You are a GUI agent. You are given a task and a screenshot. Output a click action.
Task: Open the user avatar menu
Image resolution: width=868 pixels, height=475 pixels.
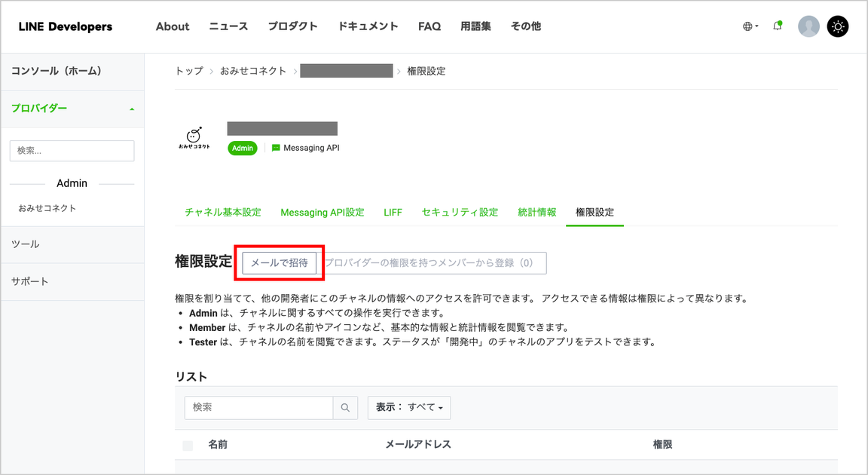pyautogui.click(x=808, y=26)
